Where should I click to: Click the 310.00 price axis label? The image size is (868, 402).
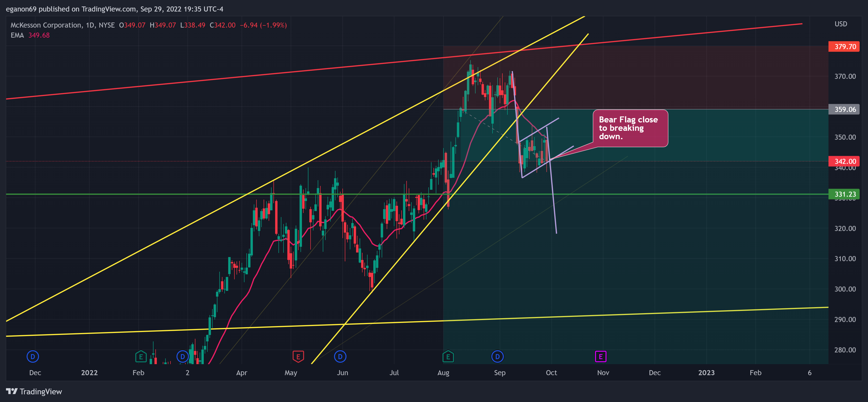(x=845, y=259)
